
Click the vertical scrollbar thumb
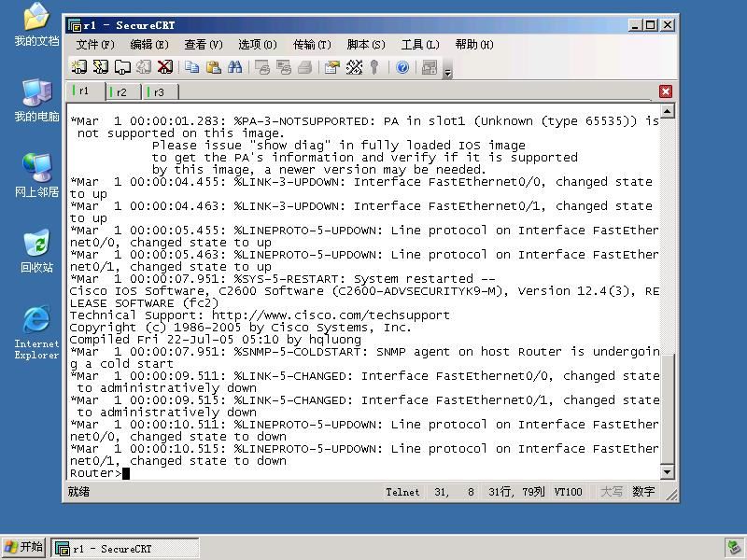pos(667,409)
